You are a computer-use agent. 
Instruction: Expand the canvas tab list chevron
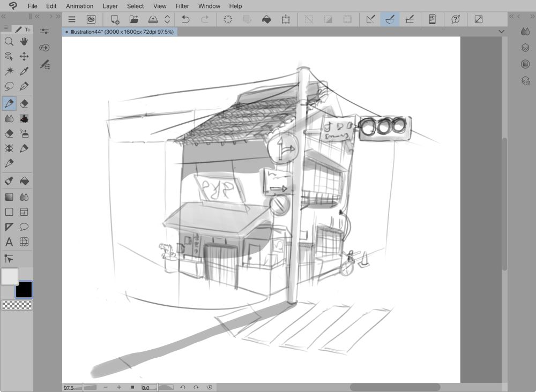[502, 32]
